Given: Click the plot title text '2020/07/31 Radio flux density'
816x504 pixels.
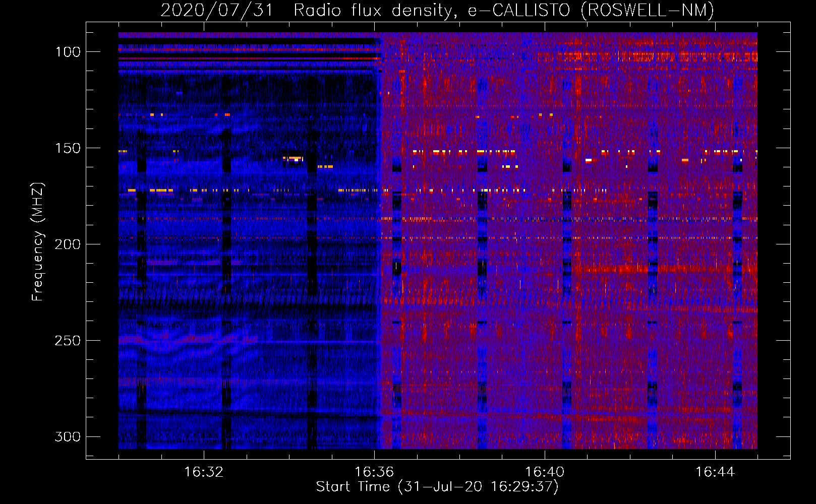Looking at the screenshot, I should pyautogui.click(x=308, y=10).
